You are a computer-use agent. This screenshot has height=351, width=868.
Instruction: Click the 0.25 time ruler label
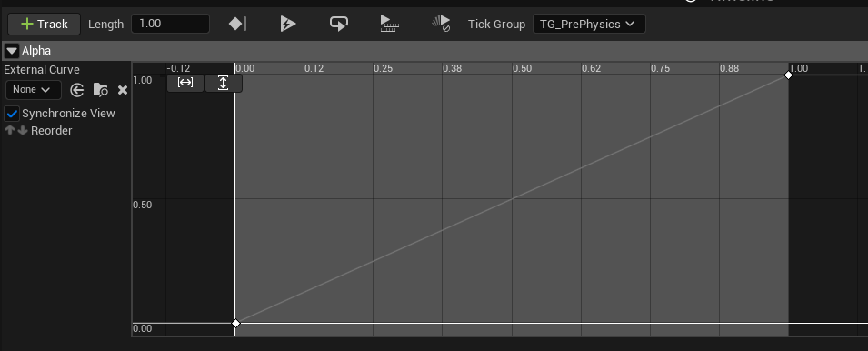(x=383, y=68)
